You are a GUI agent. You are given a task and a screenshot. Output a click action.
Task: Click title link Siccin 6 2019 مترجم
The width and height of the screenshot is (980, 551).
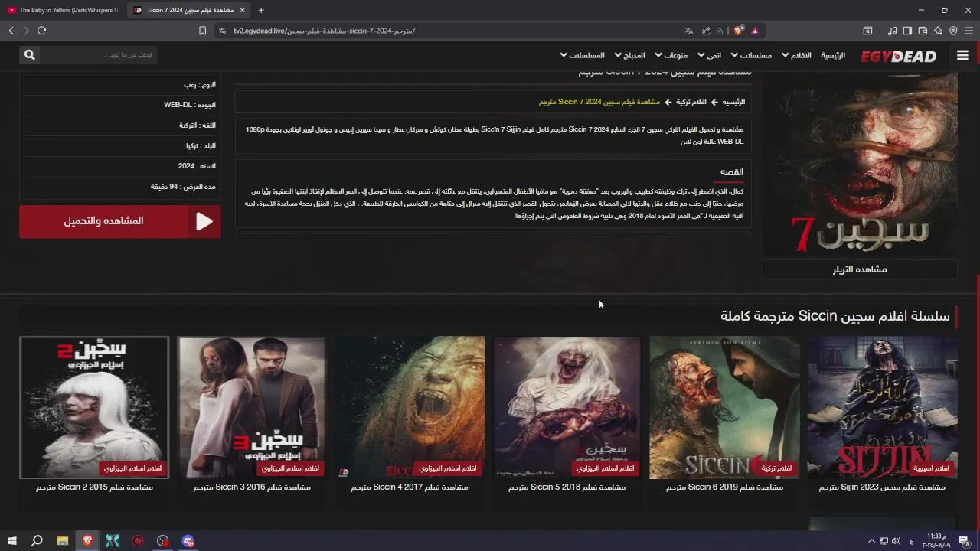tap(724, 487)
